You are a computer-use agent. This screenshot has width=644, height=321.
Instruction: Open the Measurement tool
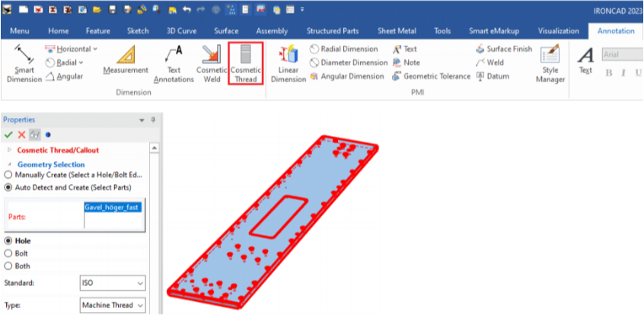126,60
